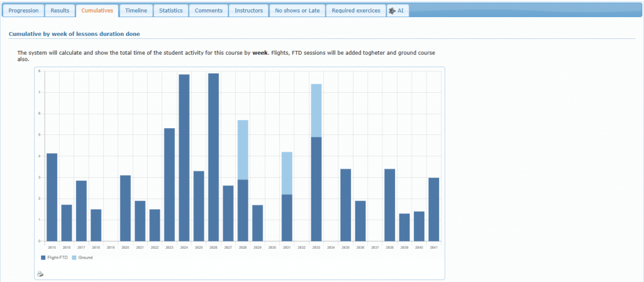Click the tall Flight-FTD bar for week 2624
Screen dimensions: 644x282
point(184,158)
